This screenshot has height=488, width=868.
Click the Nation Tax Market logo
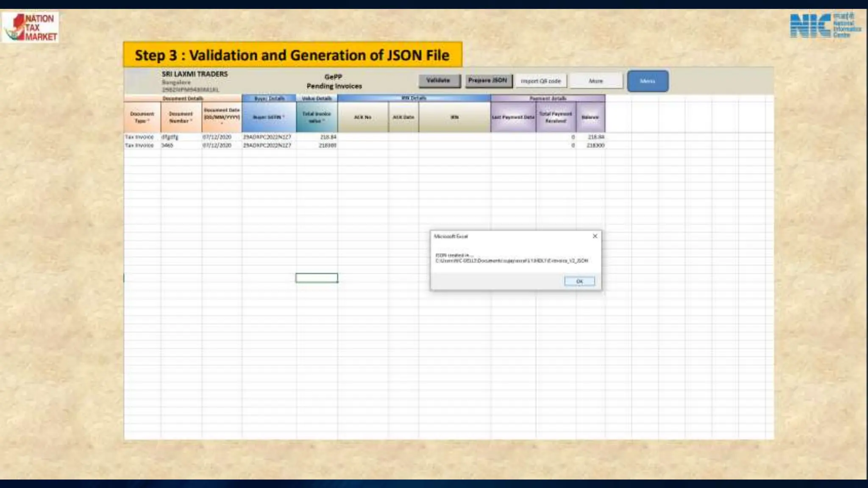(31, 28)
